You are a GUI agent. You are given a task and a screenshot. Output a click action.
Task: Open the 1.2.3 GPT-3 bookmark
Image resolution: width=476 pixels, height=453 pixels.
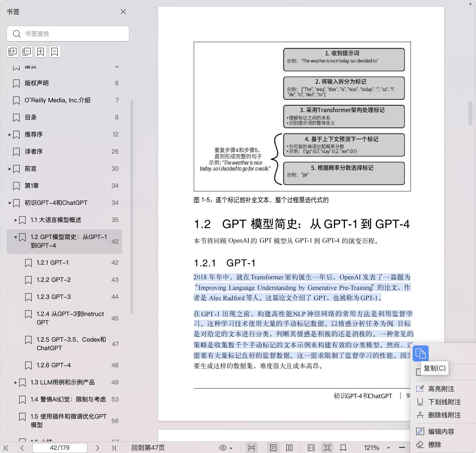coord(54,297)
